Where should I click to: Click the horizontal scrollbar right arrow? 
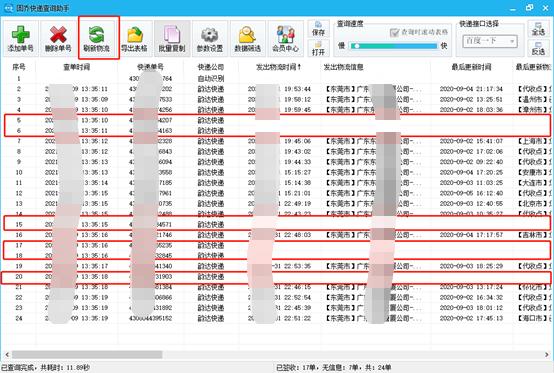[x=547, y=354]
